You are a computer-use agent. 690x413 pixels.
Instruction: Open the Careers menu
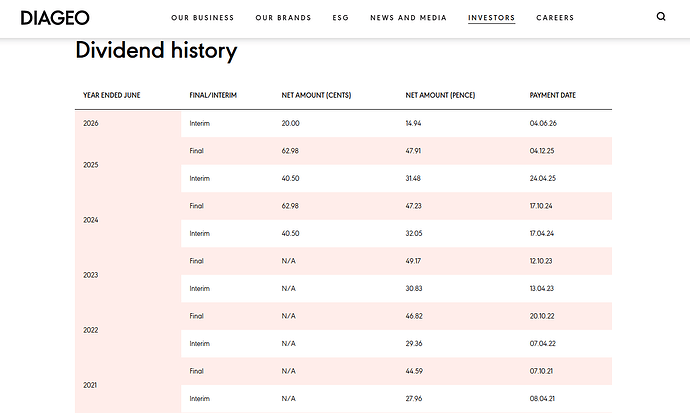(555, 18)
